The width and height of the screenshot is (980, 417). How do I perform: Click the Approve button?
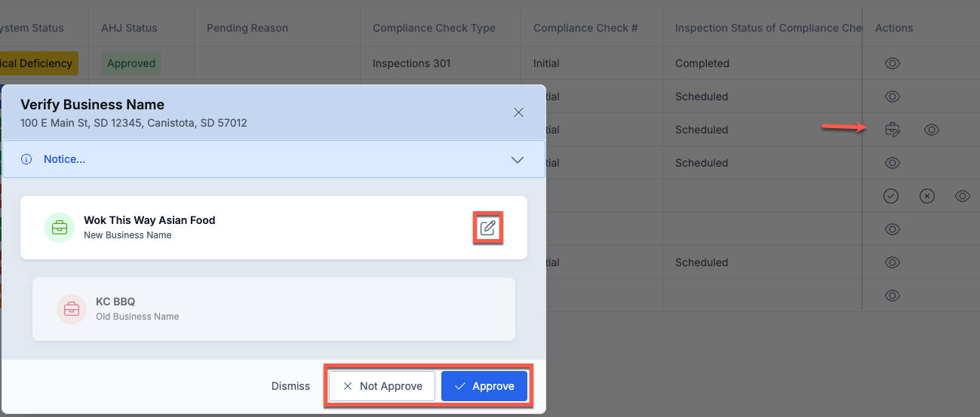(x=484, y=386)
